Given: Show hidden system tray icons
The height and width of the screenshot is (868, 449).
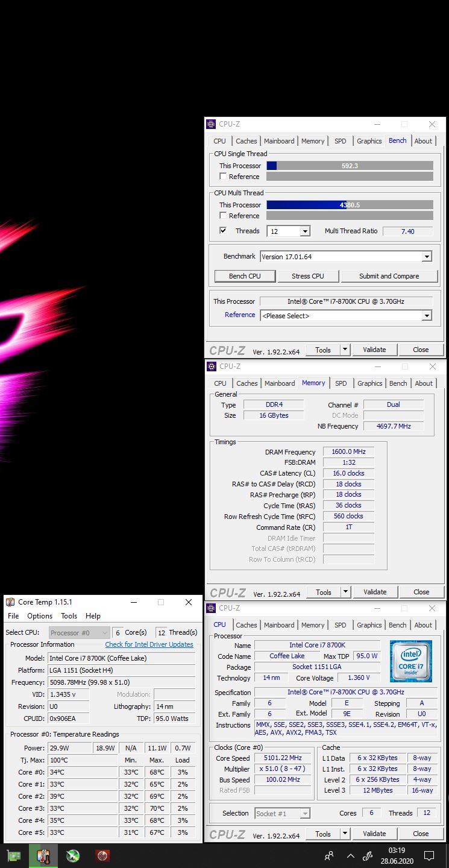Looking at the screenshot, I should [351, 856].
